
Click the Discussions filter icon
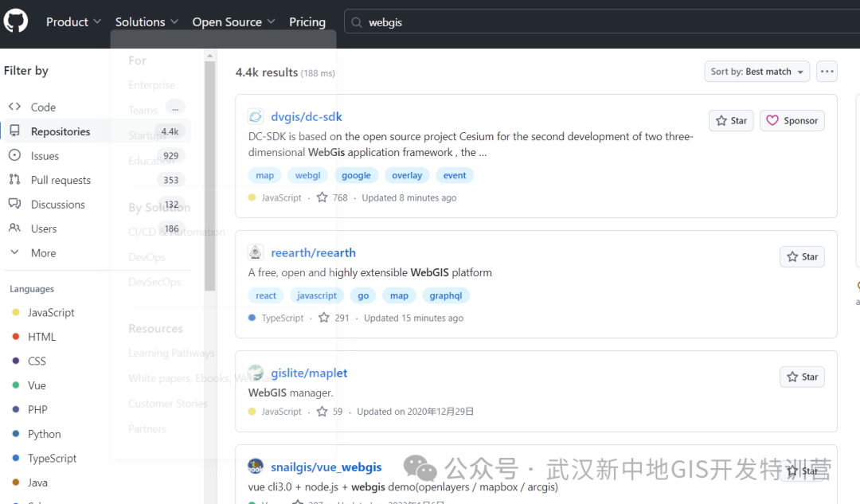click(15, 204)
